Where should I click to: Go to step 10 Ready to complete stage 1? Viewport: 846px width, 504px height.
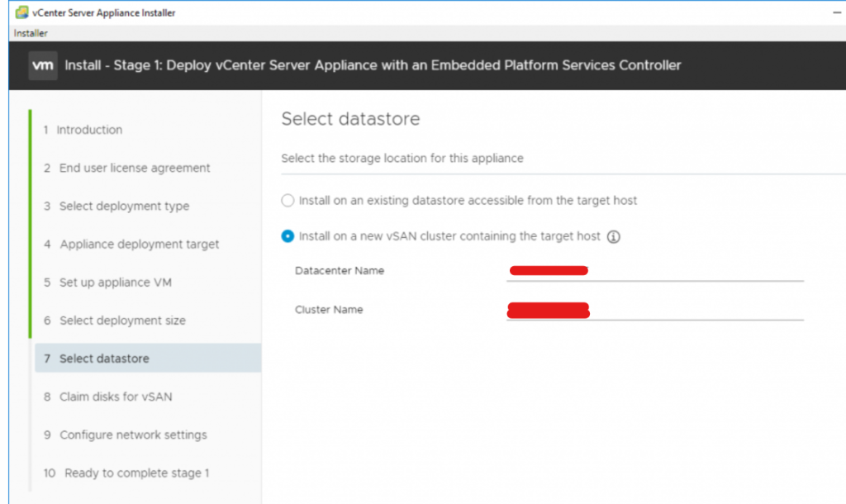pos(126,473)
